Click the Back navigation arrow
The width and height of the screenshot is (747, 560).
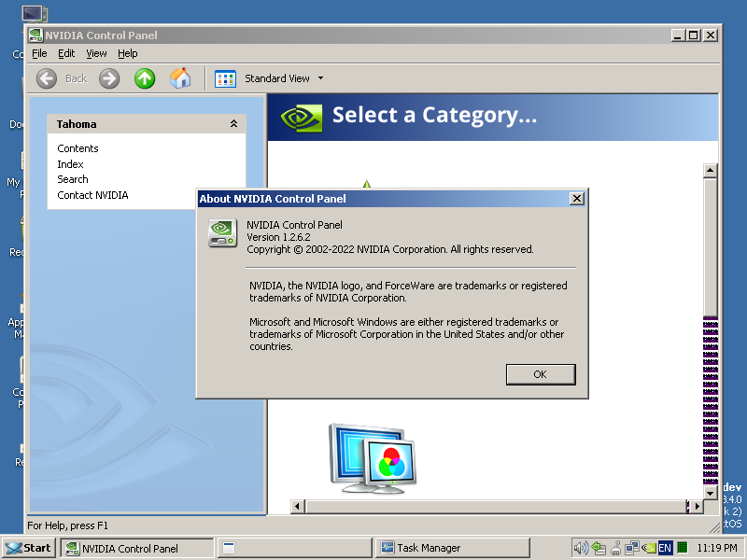pos(47,78)
